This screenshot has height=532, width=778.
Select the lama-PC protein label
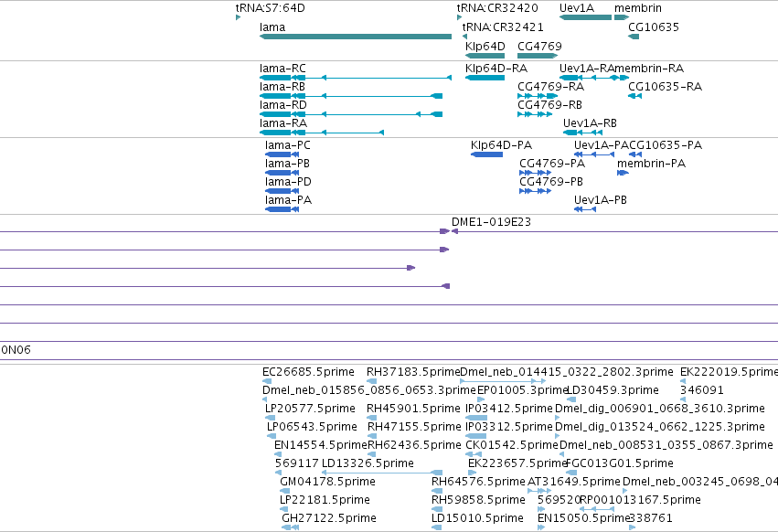(288, 145)
